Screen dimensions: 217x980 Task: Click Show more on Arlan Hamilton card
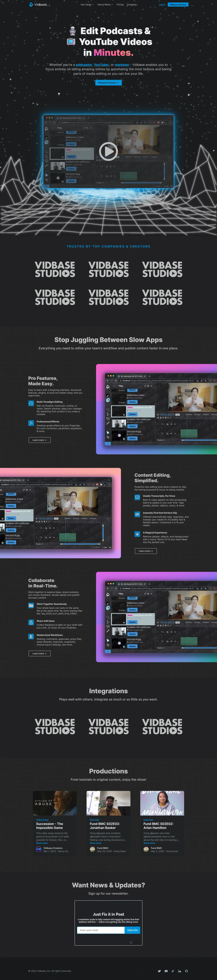(149, 843)
